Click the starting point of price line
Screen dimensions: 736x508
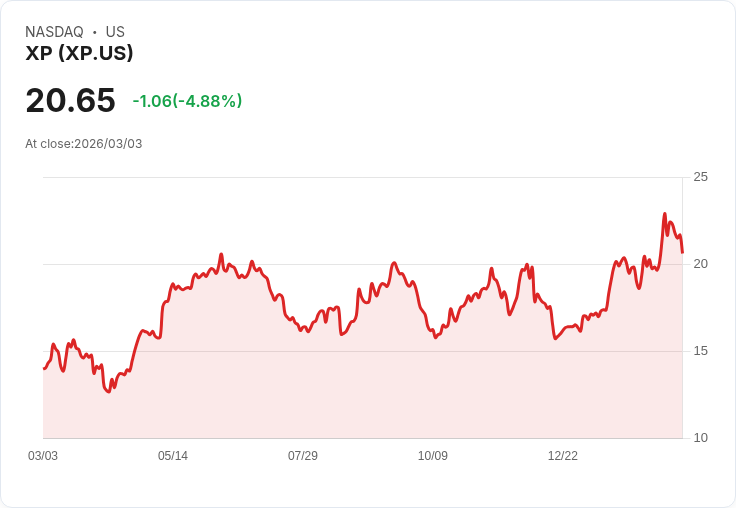[44, 369]
